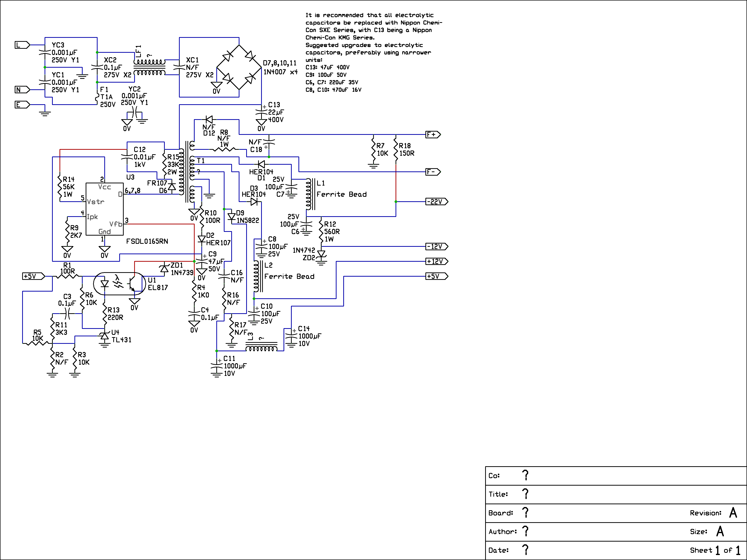Click the R7 10K resistor

(x=373, y=149)
